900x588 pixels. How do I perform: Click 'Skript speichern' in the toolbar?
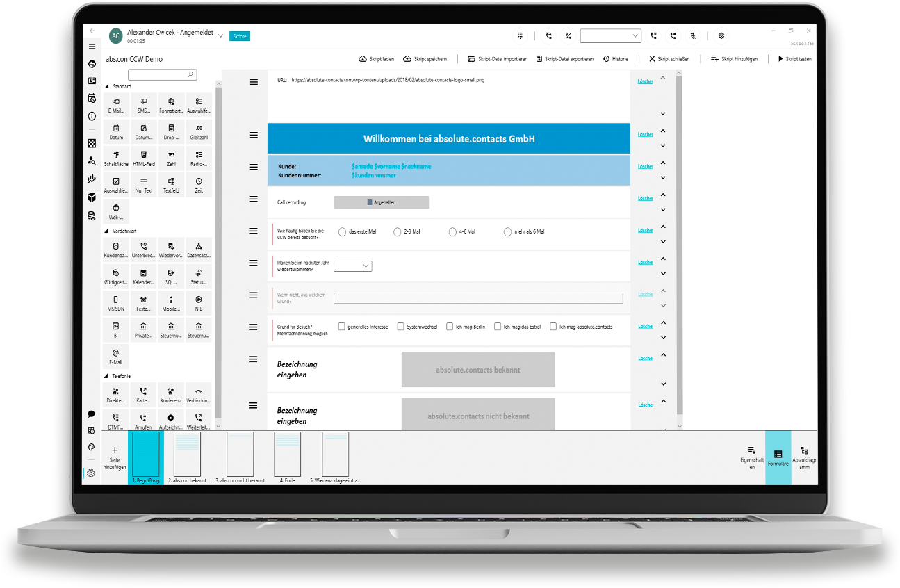425,59
